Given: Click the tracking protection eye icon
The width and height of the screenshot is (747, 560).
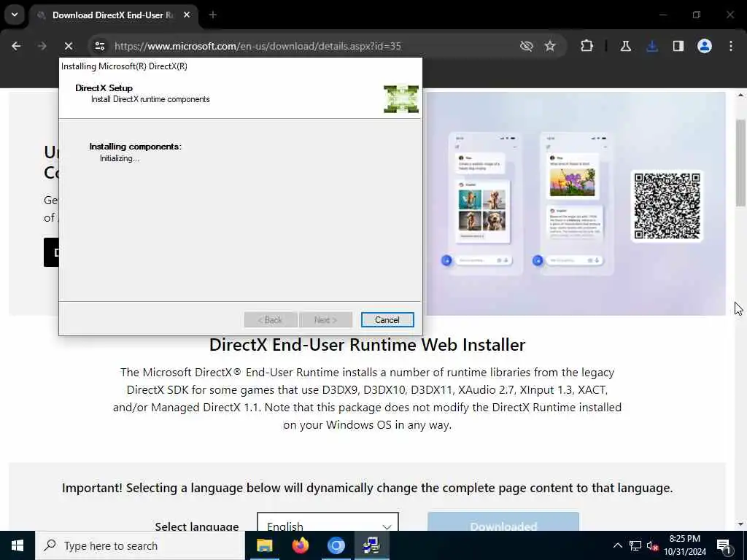Looking at the screenshot, I should [x=526, y=46].
